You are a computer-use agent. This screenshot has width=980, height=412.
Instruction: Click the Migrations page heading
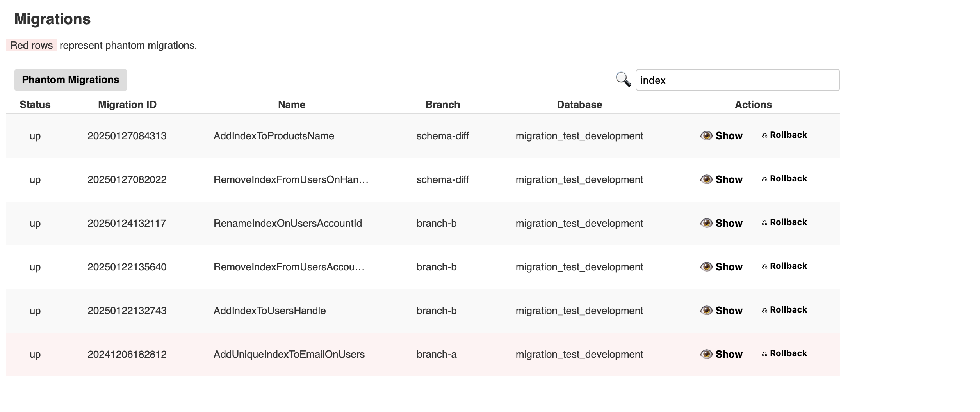[52, 19]
